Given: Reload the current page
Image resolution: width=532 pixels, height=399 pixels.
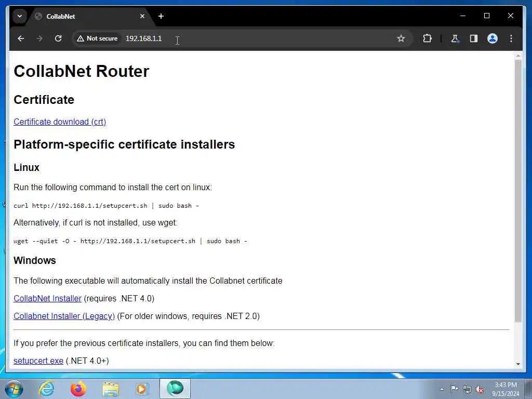Looking at the screenshot, I should tap(58, 38).
